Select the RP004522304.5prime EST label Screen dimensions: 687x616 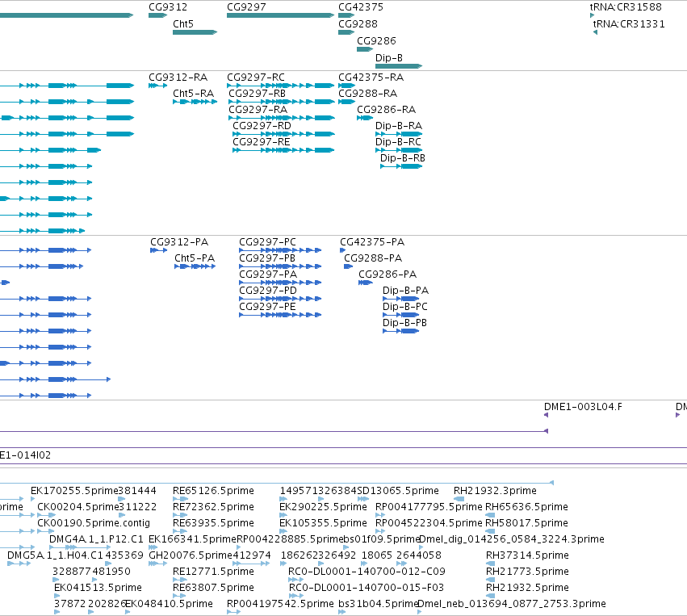429,523
